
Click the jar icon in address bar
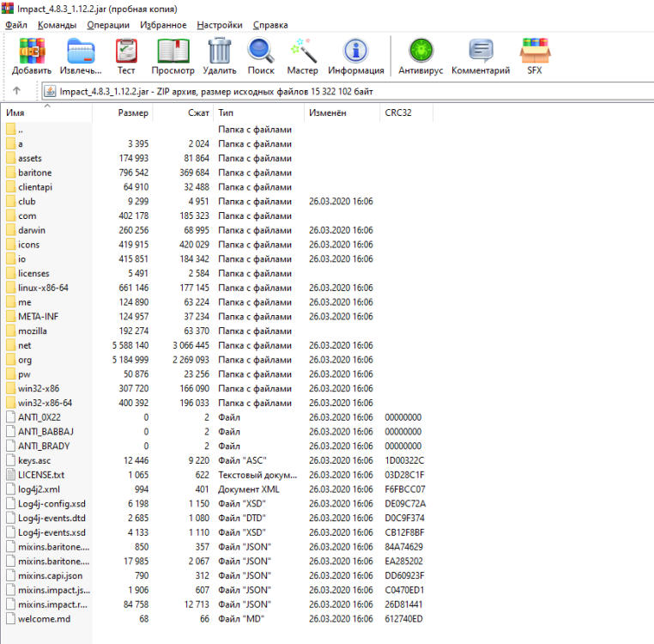50,91
